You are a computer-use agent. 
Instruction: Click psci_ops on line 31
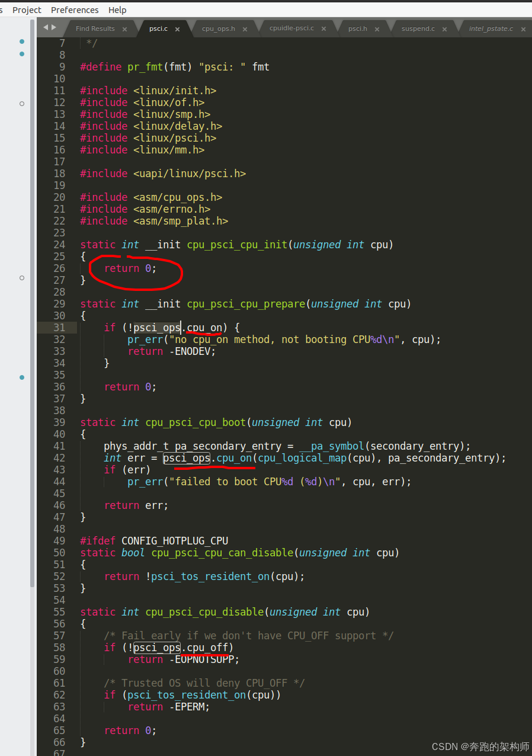point(157,328)
